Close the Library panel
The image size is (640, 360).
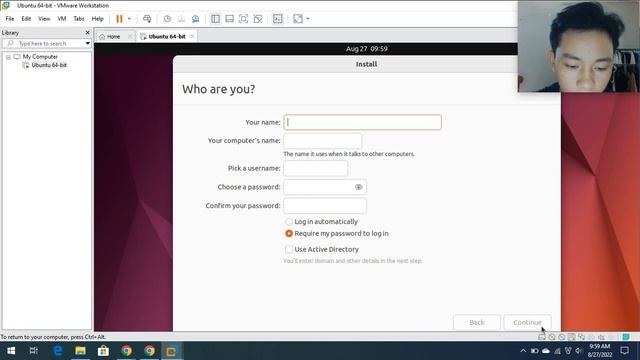click(87, 33)
